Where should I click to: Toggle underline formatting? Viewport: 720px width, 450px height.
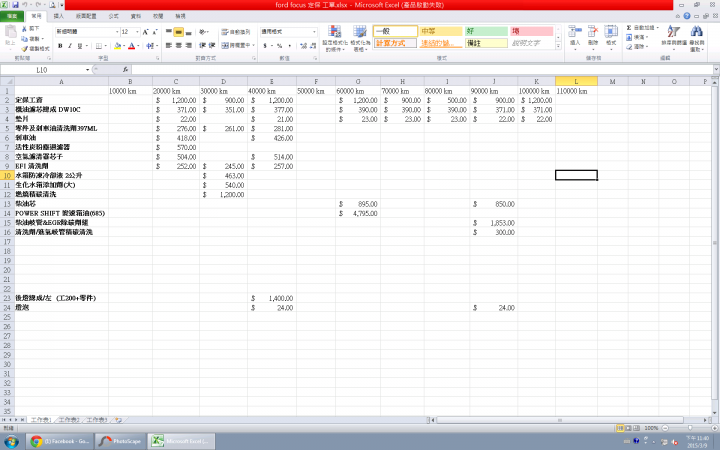80,45
